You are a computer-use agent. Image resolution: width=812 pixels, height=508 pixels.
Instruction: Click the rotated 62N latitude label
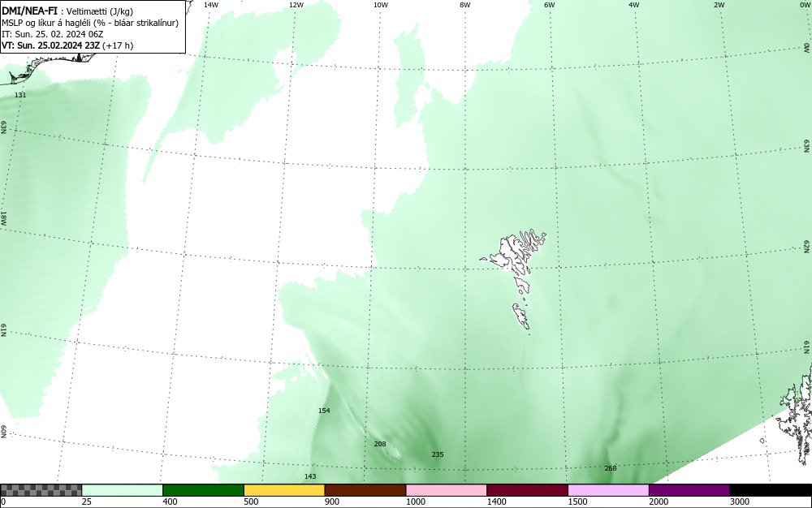tap(807, 246)
